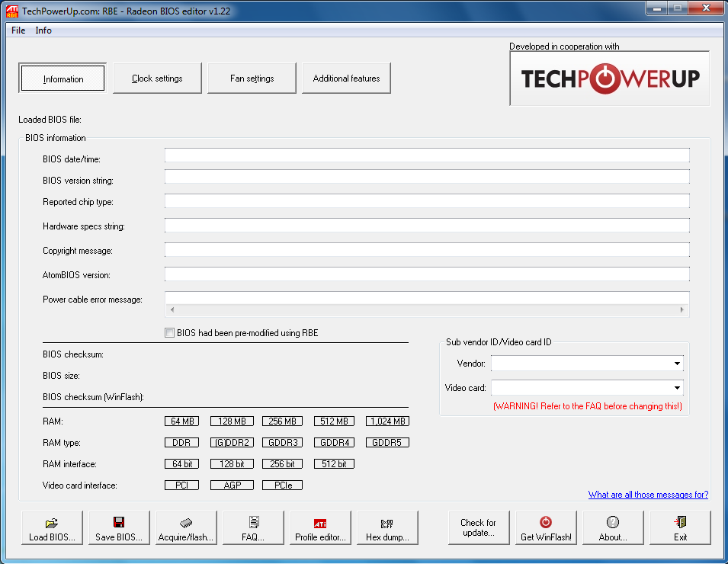Click the red WARNING FAQ notice text
728x564 pixels.
pos(587,406)
